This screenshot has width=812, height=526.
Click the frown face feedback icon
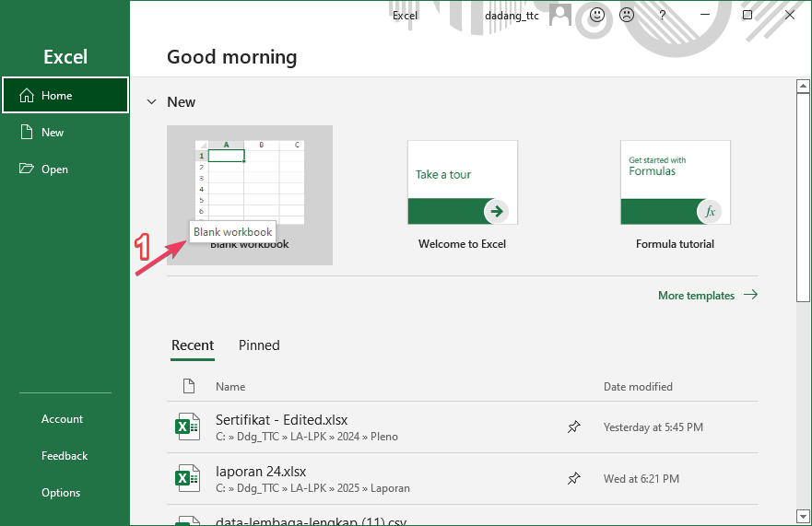click(627, 16)
